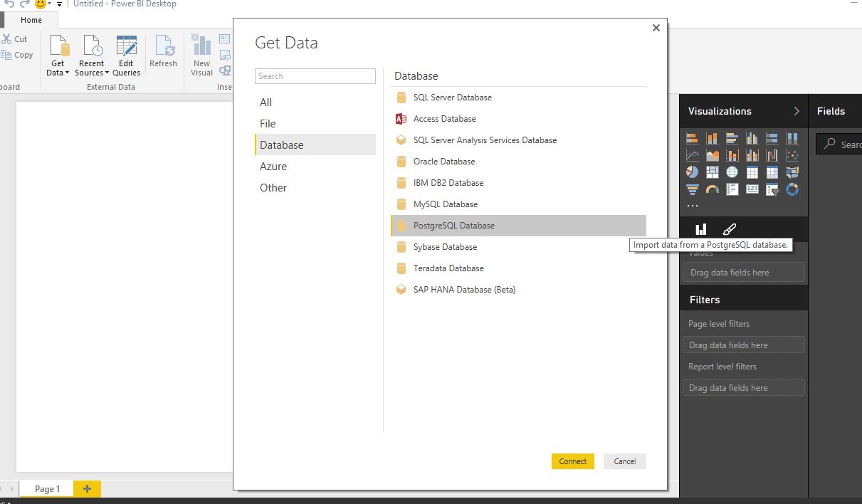Screen dimensions: 862x504
Task: Collapse the Visualizations panel with the chevron
Action: tap(797, 111)
